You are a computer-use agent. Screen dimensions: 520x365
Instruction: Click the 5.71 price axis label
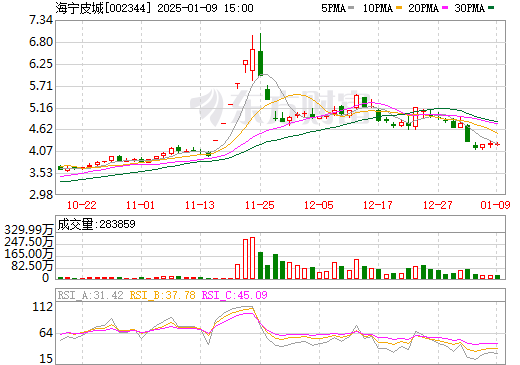pos(41,86)
